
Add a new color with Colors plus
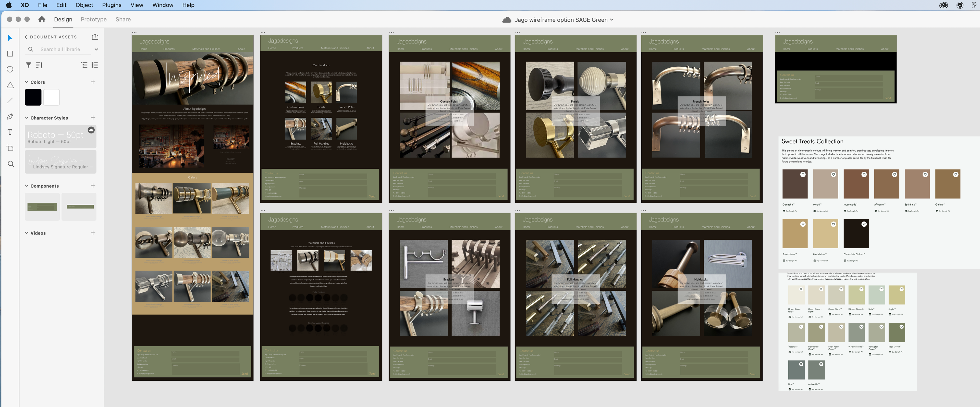point(93,82)
